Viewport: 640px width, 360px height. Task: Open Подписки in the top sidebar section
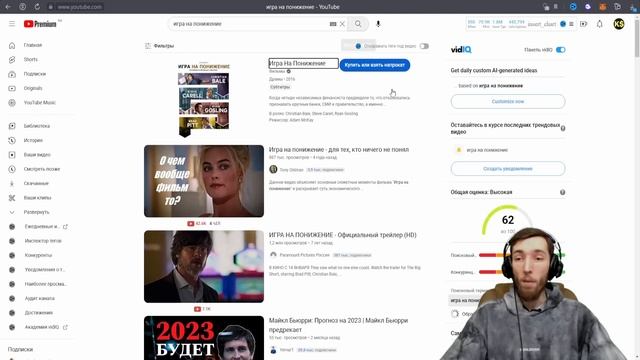tap(34, 74)
